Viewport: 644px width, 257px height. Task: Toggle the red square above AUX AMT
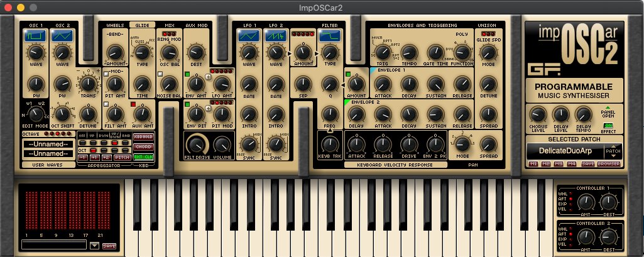(x=133, y=105)
